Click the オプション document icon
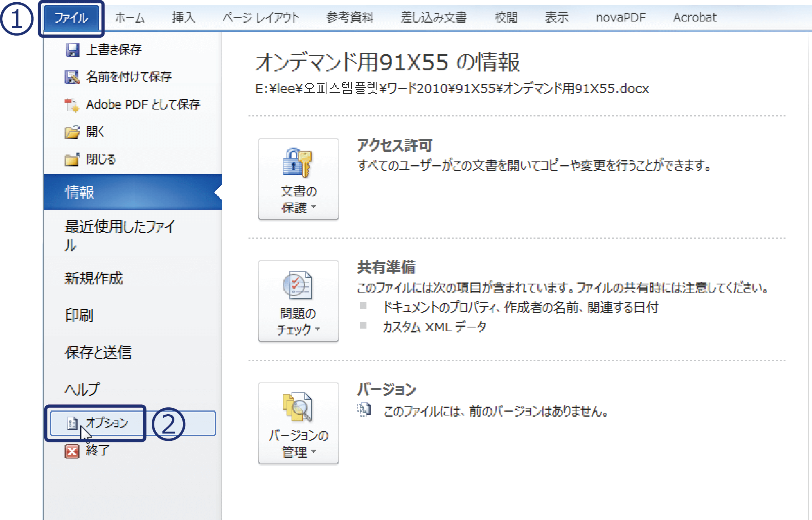The height and width of the screenshot is (520, 812). point(72,423)
